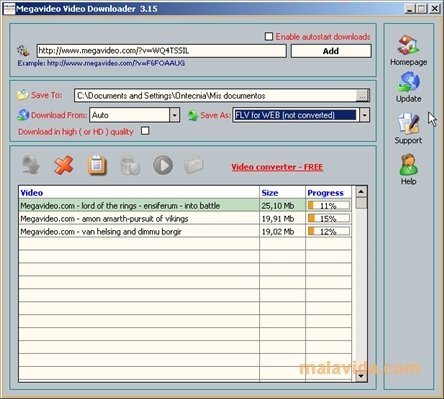Image resolution: width=444 pixels, height=399 pixels.
Task: Click the Add button
Action: click(x=331, y=51)
